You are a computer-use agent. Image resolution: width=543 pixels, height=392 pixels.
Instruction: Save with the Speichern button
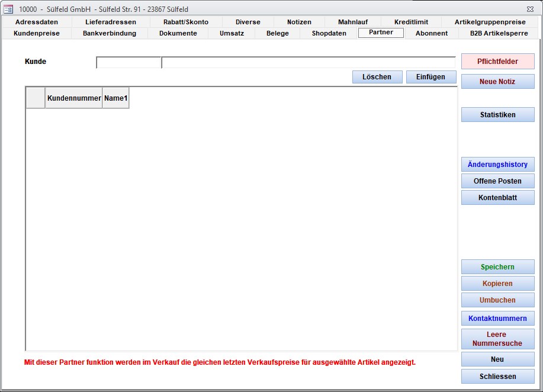coord(497,267)
